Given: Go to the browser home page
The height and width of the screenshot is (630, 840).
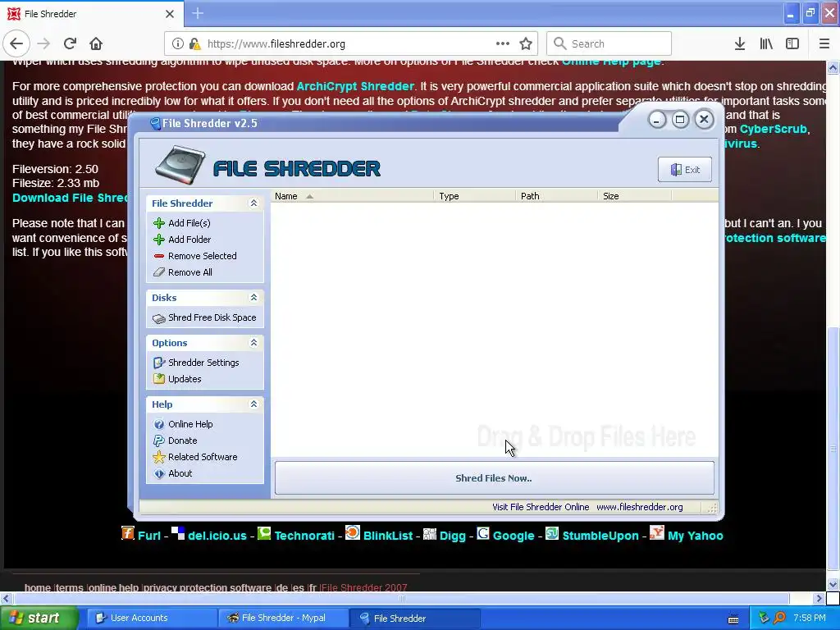Looking at the screenshot, I should 96,44.
